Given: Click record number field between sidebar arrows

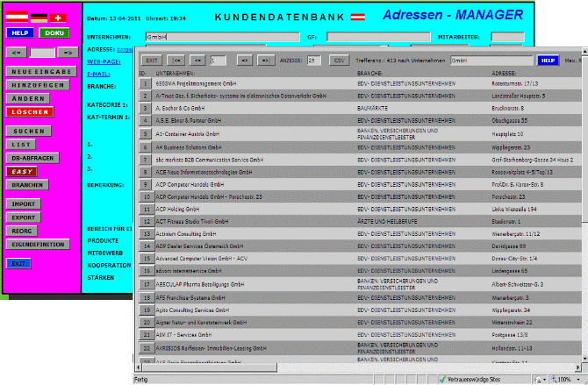Looking at the screenshot, I should pyautogui.click(x=42, y=53).
